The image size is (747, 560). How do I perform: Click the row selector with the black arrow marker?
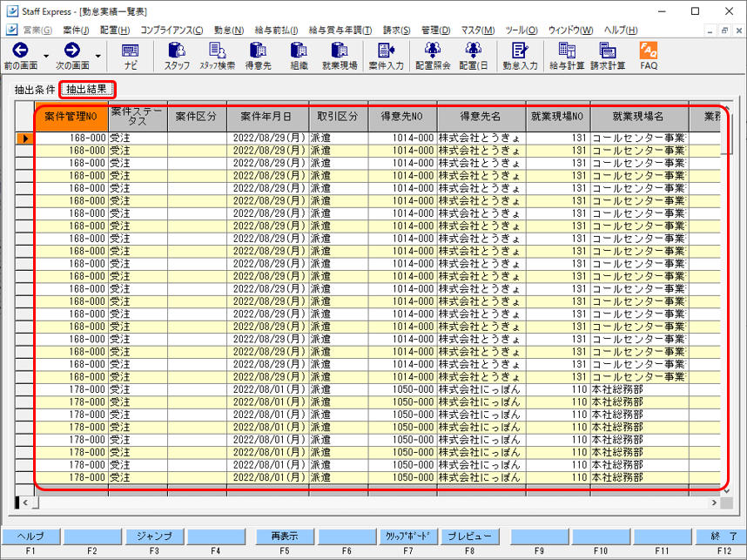(x=24, y=138)
